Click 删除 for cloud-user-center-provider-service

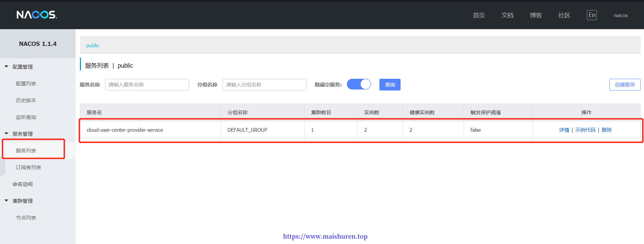coord(606,130)
